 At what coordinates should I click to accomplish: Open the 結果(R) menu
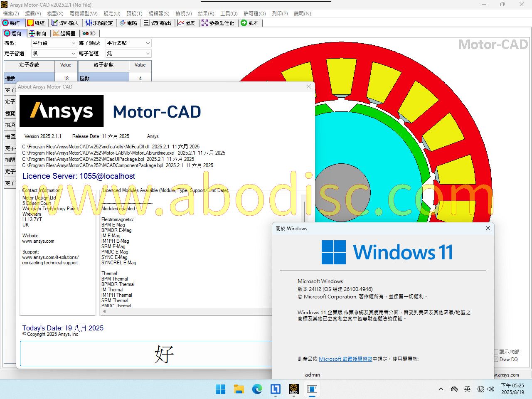point(206,13)
